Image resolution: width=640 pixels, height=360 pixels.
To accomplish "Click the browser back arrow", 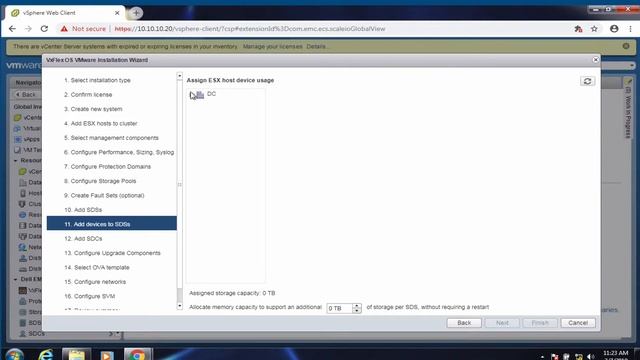I will (x=12, y=29).
